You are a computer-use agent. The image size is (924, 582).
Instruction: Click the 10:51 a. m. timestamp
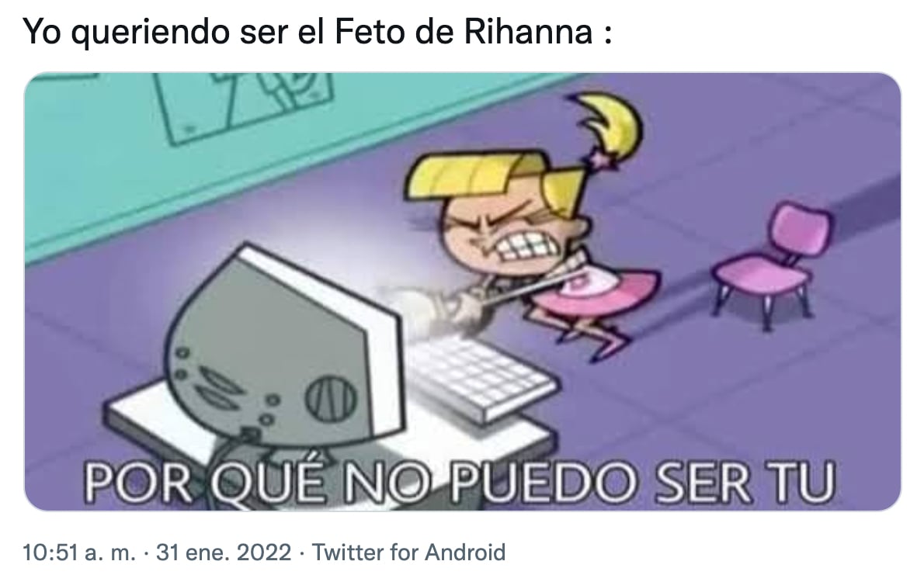[79, 553]
